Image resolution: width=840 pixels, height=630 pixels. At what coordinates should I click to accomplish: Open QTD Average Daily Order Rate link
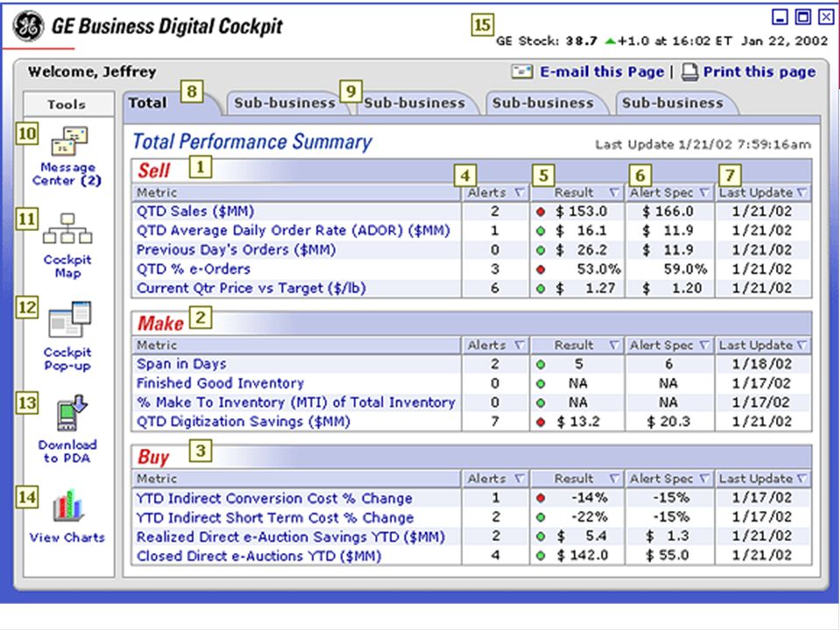pos(293,231)
